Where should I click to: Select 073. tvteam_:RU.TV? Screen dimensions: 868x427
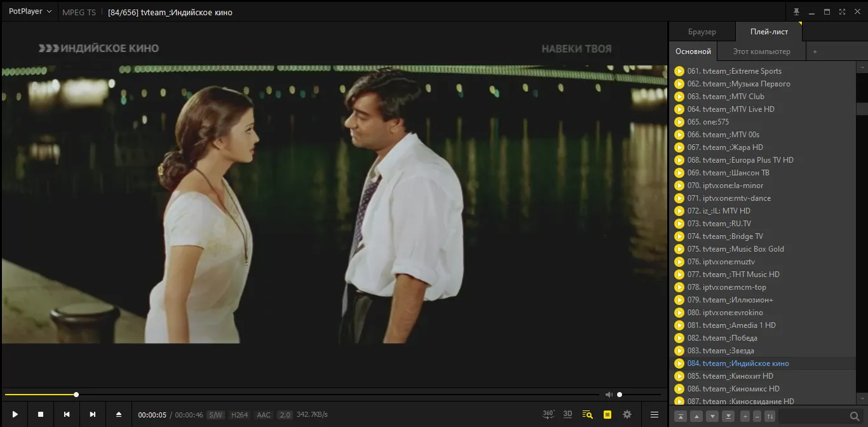[763, 224]
